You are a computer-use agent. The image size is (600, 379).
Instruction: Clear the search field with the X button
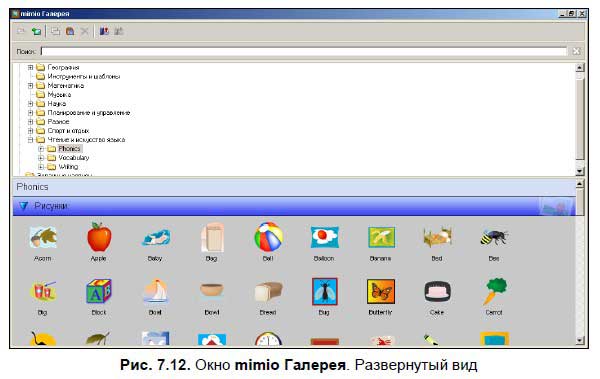pyautogui.click(x=576, y=51)
